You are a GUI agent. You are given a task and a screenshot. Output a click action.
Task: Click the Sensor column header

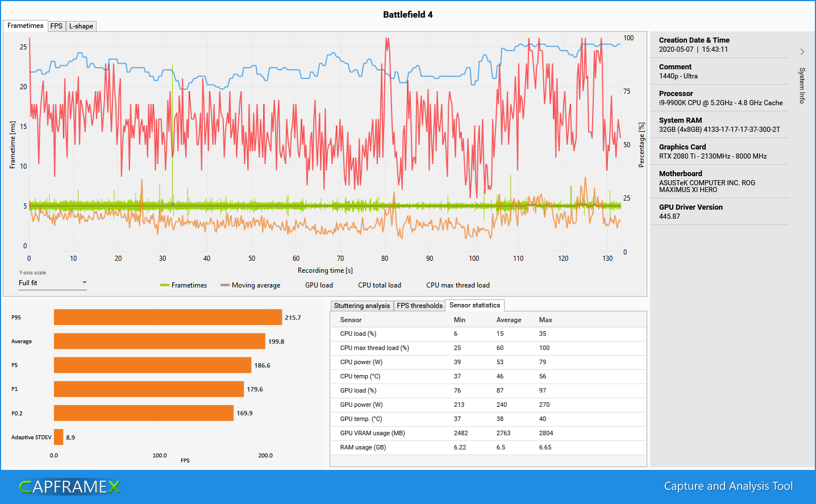[351, 320]
